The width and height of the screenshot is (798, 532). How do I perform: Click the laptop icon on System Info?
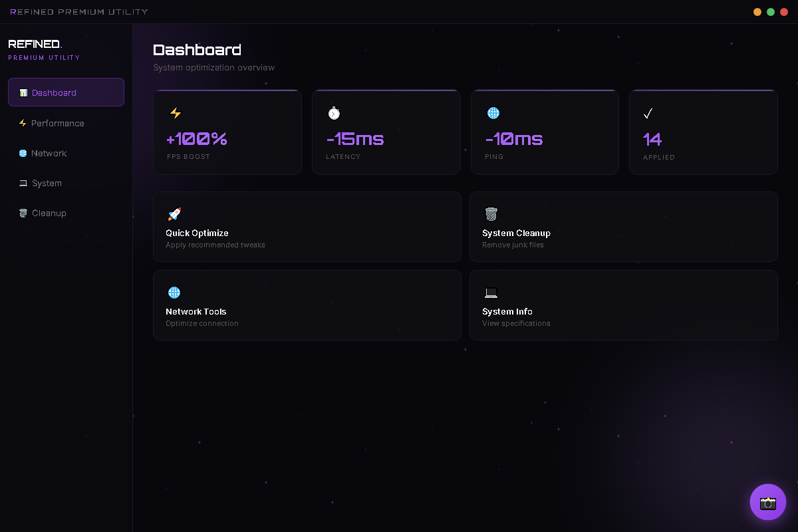click(x=491, y=293)
